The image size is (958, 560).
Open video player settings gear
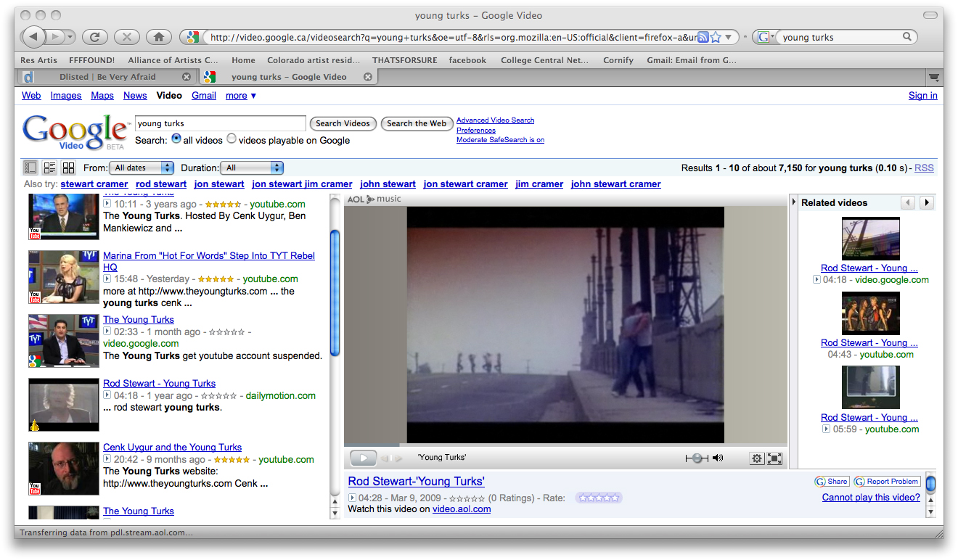tap(757, 458)
